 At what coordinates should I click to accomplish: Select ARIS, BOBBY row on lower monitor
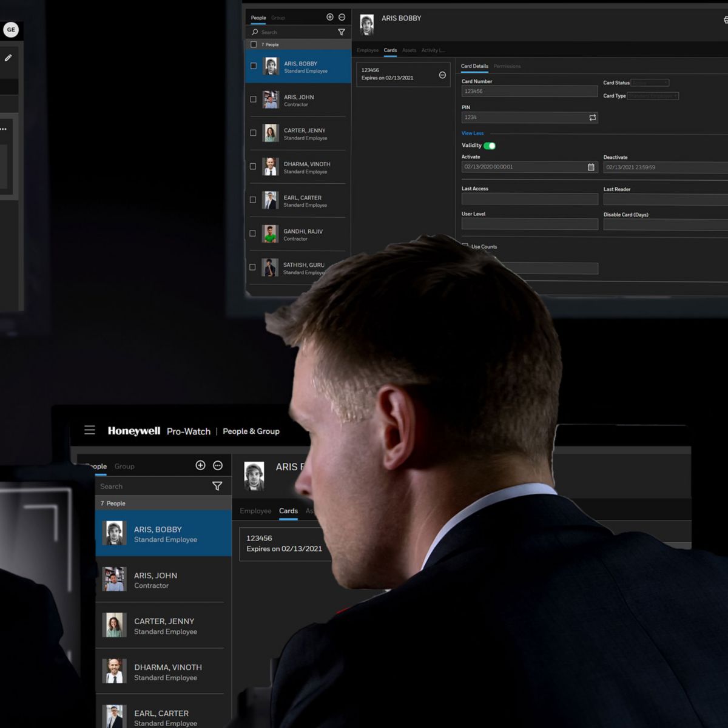(163, 533)
